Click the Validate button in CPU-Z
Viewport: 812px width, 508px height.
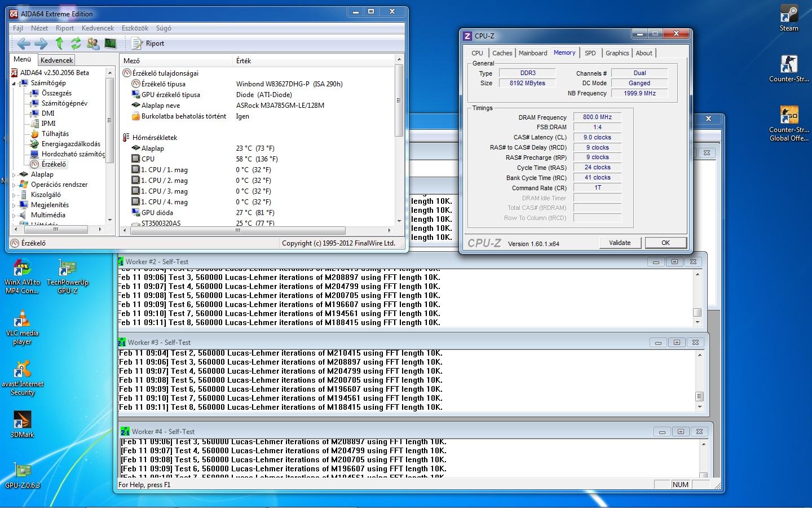pos(620,243)
